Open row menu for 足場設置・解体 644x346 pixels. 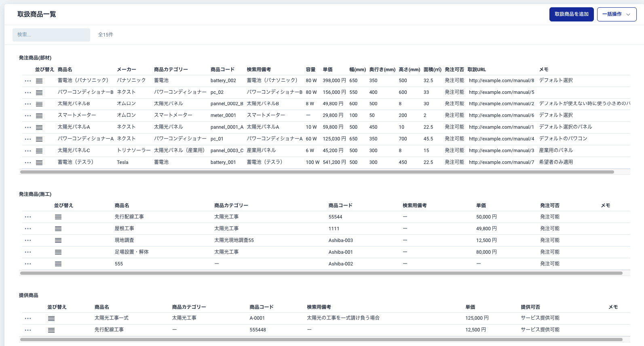28,252
